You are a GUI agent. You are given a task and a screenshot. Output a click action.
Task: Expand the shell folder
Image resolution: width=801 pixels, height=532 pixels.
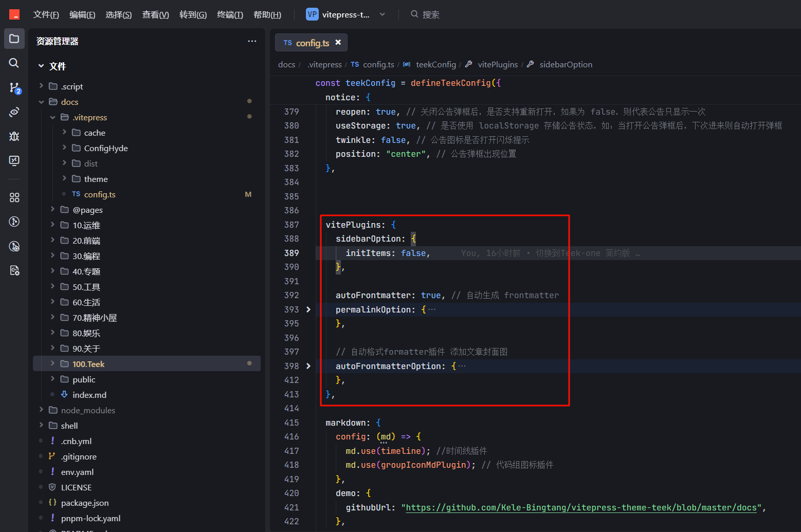click(41, 425)
